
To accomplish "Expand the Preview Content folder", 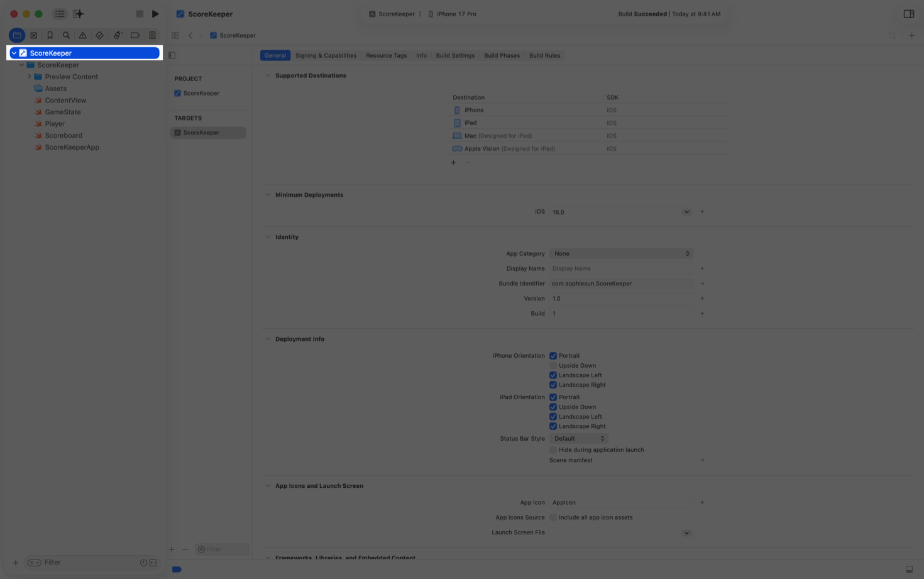I will click(x=30, y=77).
